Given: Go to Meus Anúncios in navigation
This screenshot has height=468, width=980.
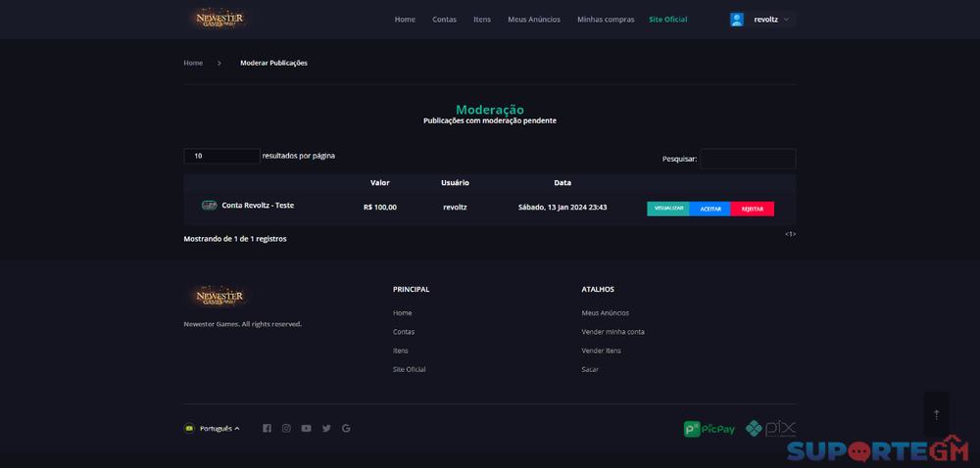Looking at the screenshot, I should (534, 20).
